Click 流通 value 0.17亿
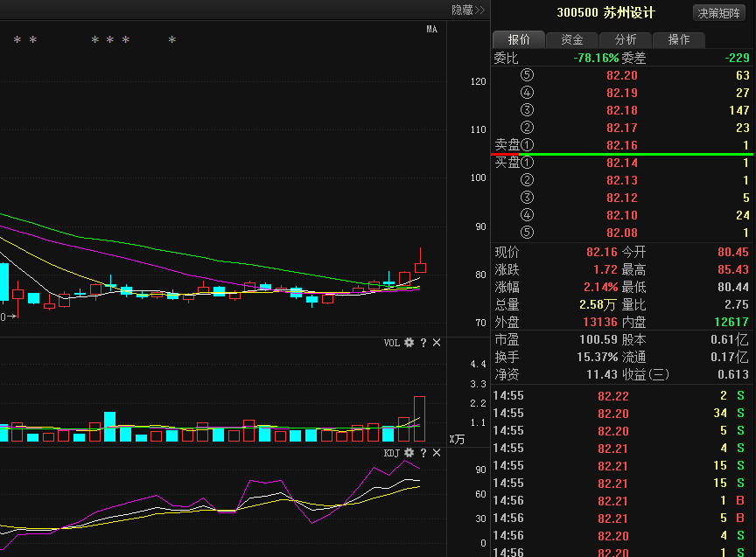Viewport: 756px width, 557px height. pyautogui.click(x=730, y=357)
